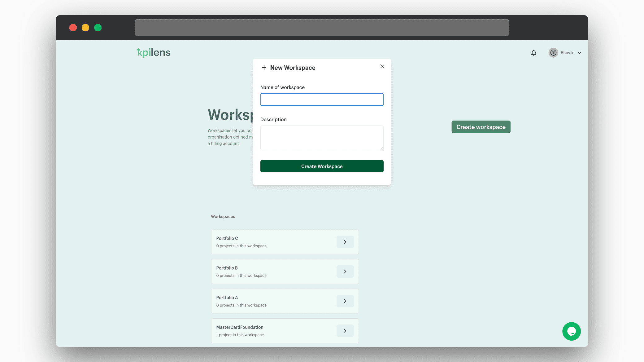This screenshot has width=644, height=362.
Task: Click the kpilens logo
Action: tap(153, 52)
